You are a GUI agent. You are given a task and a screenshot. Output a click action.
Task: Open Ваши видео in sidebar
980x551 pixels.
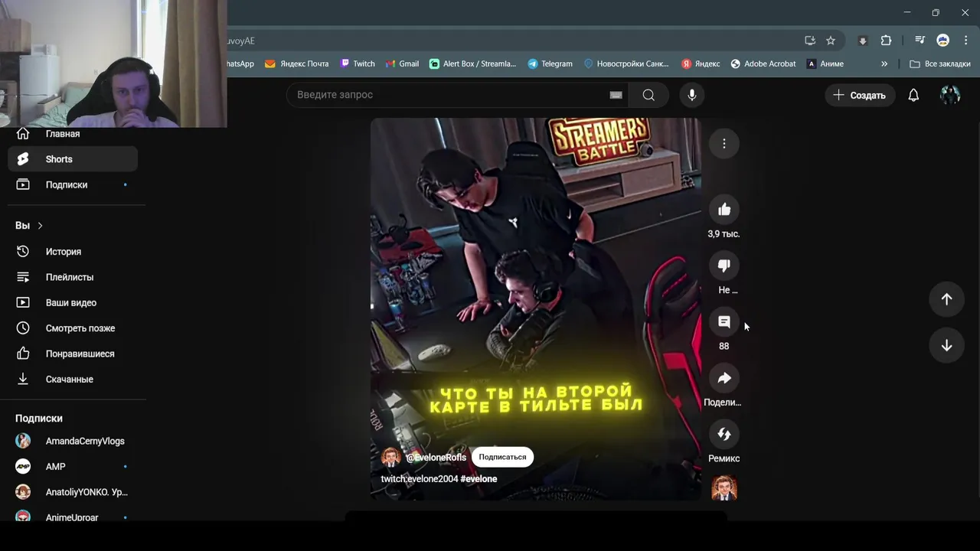73,302
